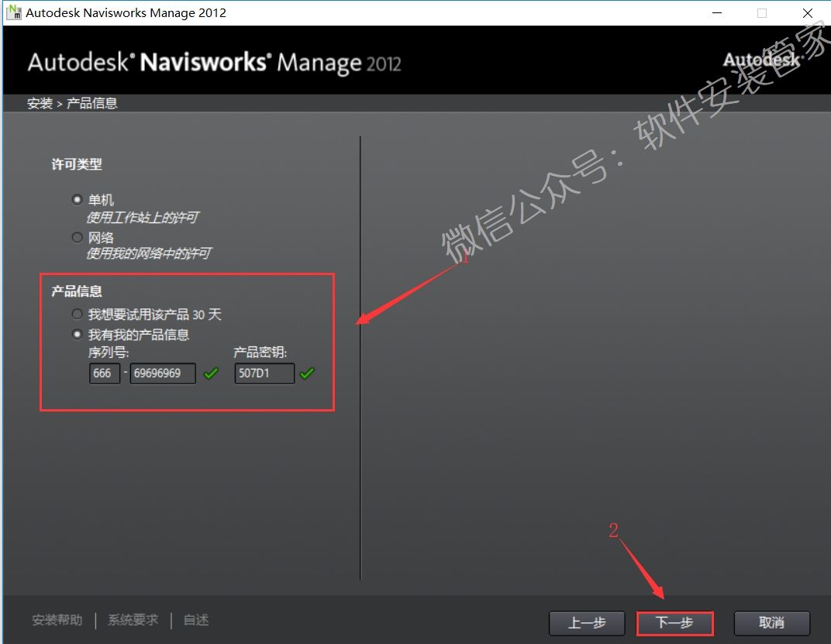The width and height of the screenshot is (831, 644).
Task: Click the 安装 breadcrumb in the header
Action: [x=40, y=103]
